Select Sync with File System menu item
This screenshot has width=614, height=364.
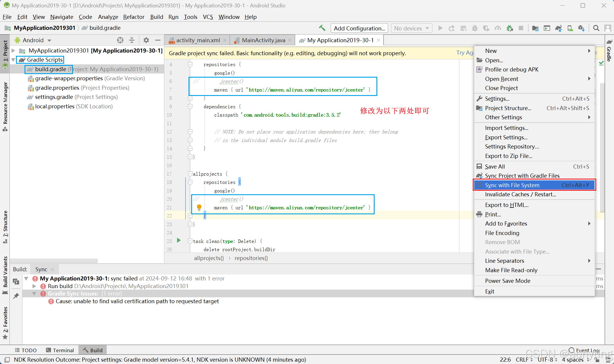[x=512, y=185]
